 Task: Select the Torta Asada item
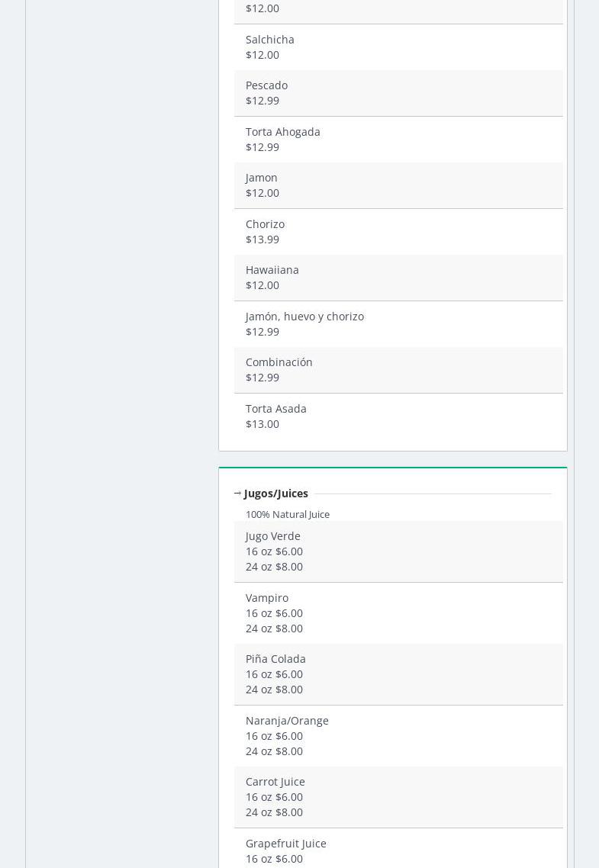(275, 409)
